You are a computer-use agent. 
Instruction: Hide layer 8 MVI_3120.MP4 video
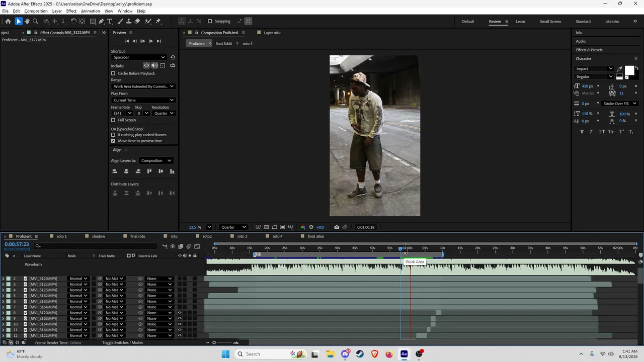180,313
